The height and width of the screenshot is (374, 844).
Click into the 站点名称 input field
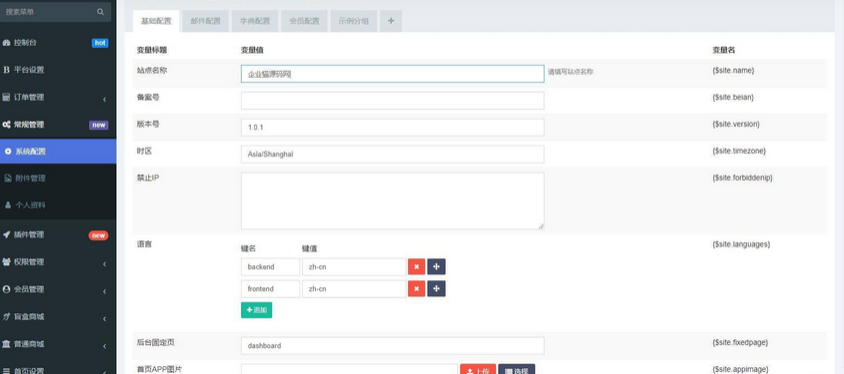(392, 74)
